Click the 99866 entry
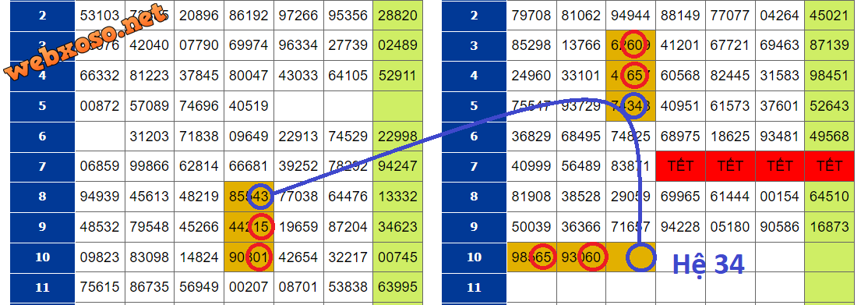Screen dimensions: 868x305 [150, 166]
